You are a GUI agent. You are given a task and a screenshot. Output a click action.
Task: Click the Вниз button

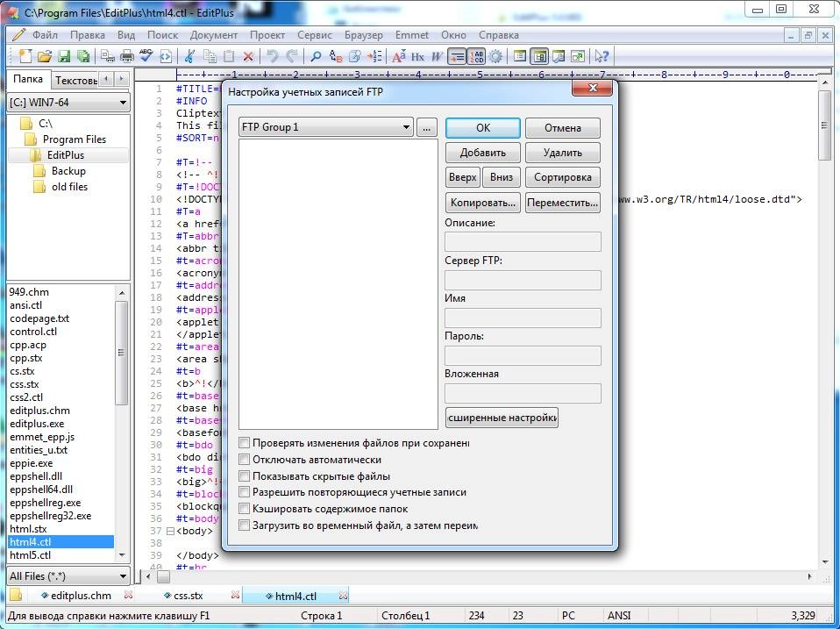pos(502,177)
